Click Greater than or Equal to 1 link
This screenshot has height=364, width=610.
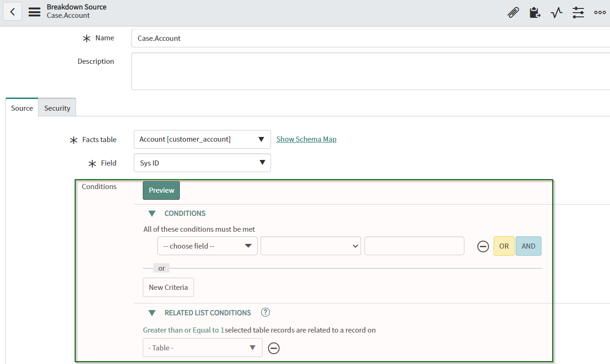184,330
